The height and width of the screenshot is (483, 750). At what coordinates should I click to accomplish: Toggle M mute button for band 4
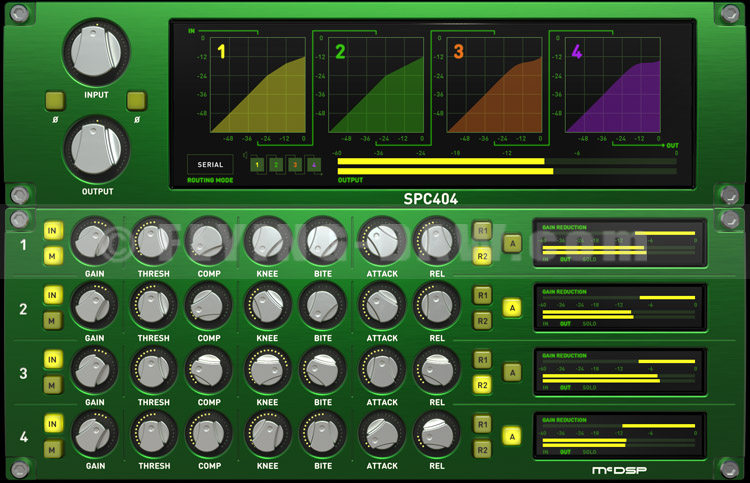(x=53, y=450)
